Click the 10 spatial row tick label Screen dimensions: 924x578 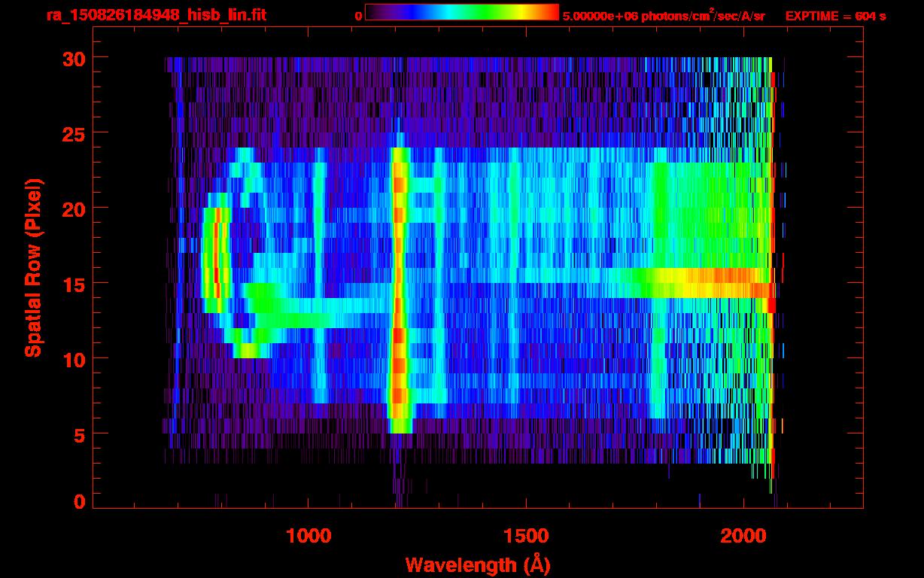click(73, 358)
